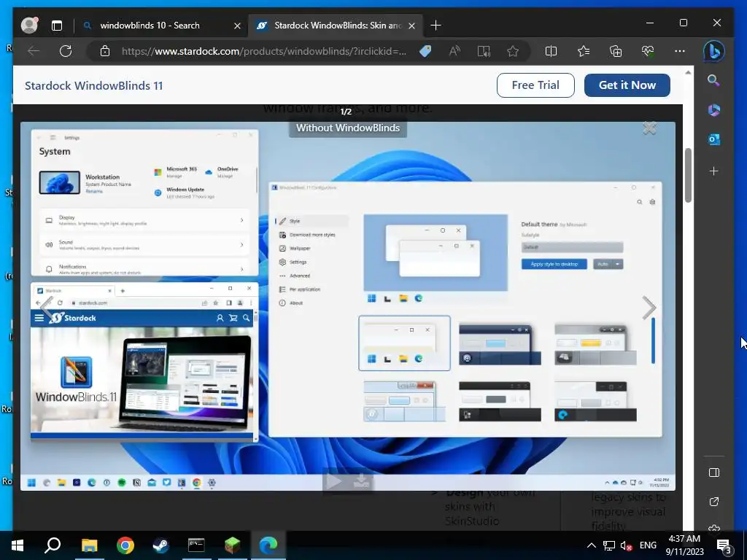Open the shopping price tag icon
Screen dimensions: 747x560
coord(425,51)
